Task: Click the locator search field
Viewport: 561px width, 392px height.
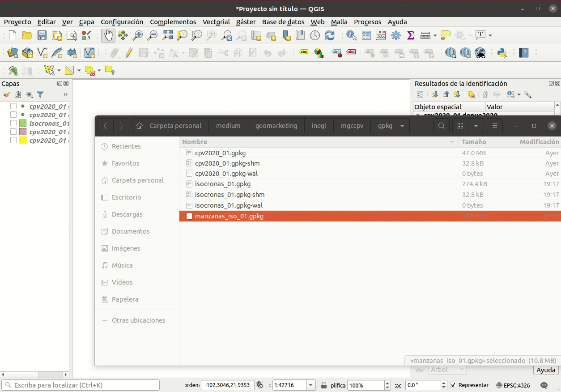Action: pyautogui.click(x=81, y=385)
